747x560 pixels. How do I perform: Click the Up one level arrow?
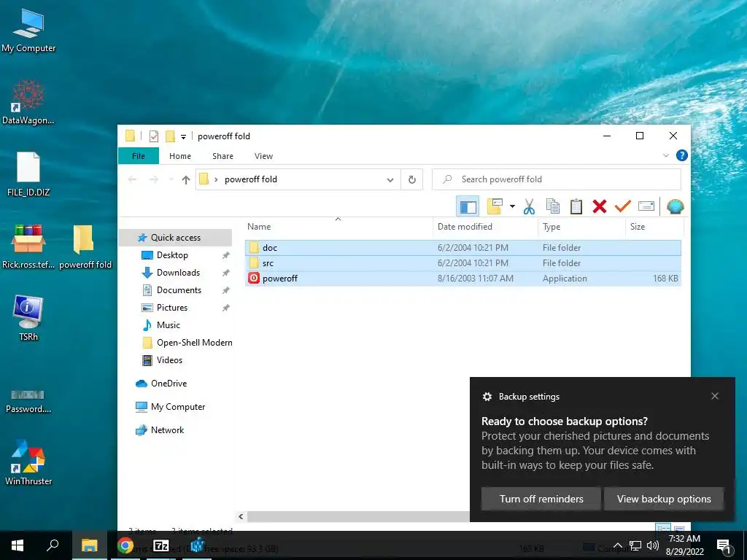(x=186, y=179)
